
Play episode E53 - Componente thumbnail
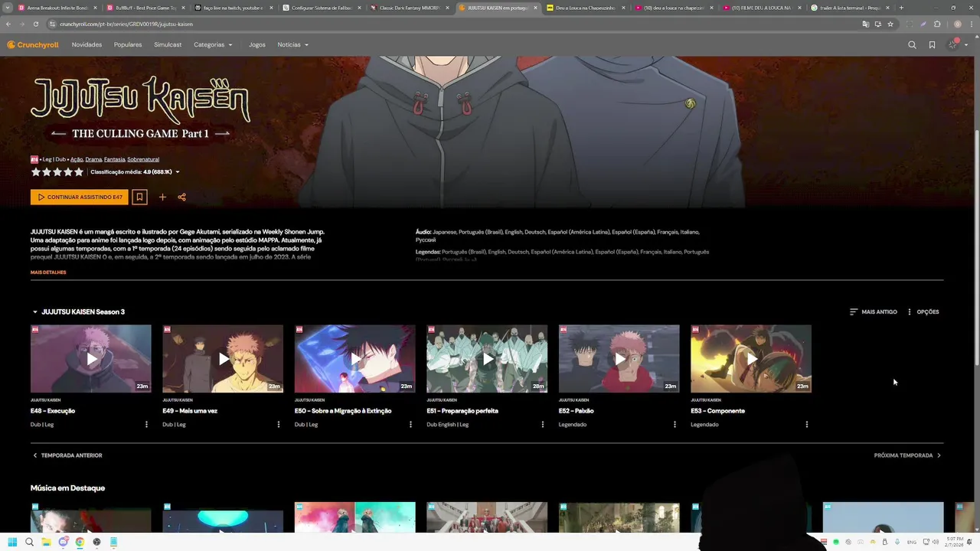pos(751,359)
